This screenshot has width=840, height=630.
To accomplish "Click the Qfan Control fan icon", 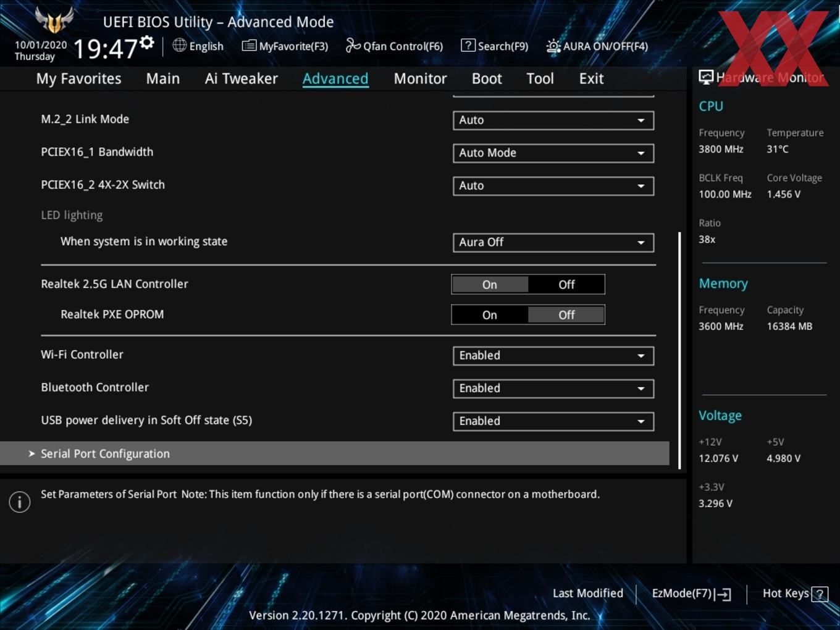I will coord(353,45).
